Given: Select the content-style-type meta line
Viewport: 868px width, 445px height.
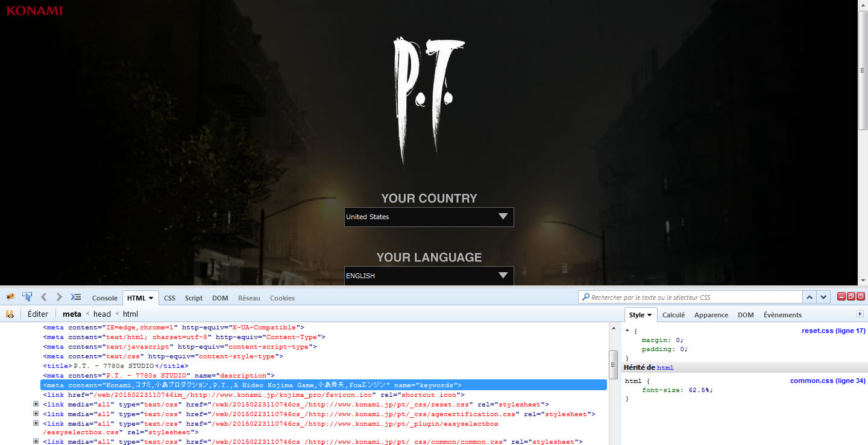Looking at the screenshot, I should click(163, 356).
